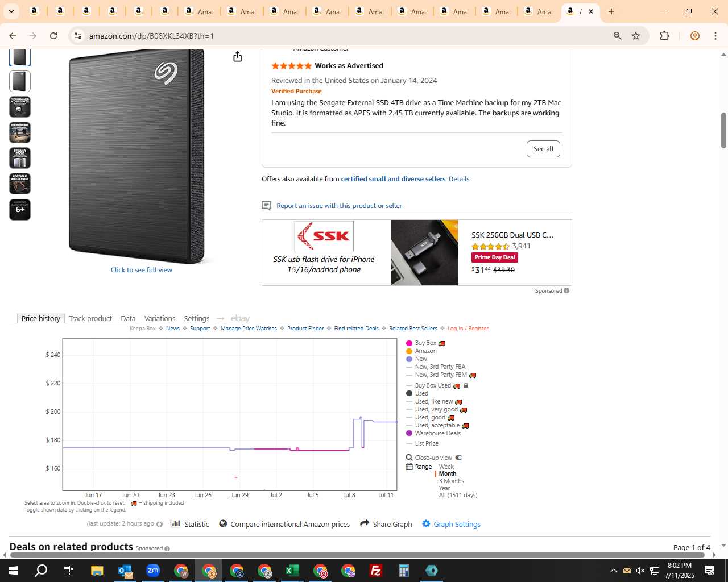Click the See all reviews button
This screenshot has height=582, width=728.
pos(543,149)
